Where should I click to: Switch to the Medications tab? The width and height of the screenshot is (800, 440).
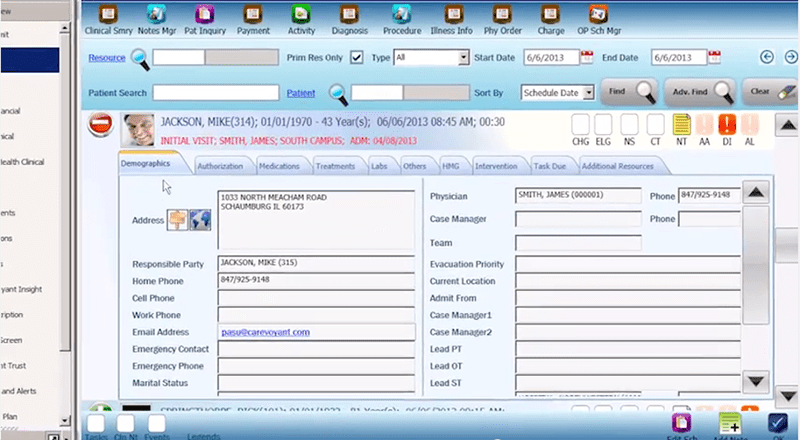tap(279, 166)
